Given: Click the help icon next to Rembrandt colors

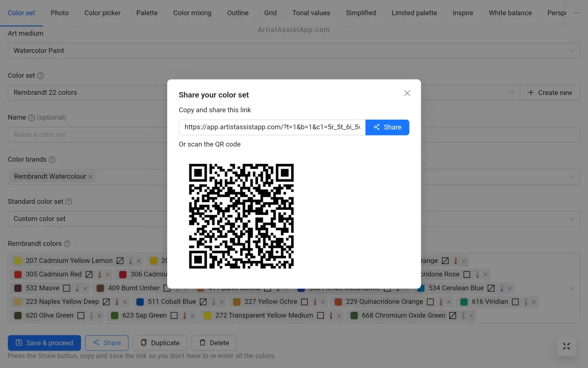Looking at the screenshot, I should coord(67,244).
